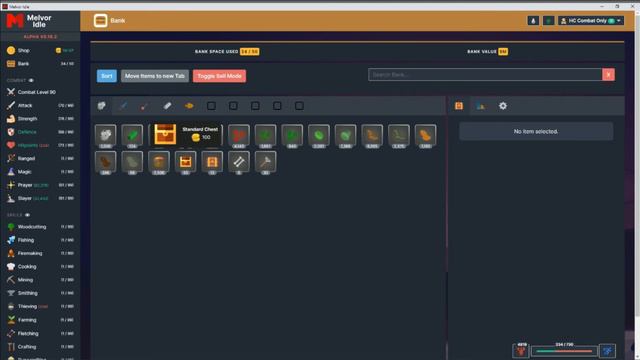
Task: Select the grey stone item at first bank slot
Action: [x=105, y=135]
